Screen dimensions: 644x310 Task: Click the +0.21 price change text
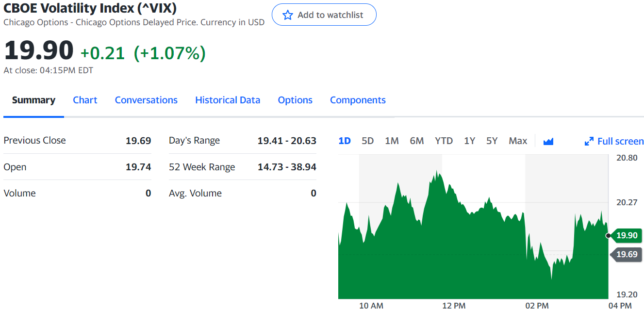[x=102, y=53]
